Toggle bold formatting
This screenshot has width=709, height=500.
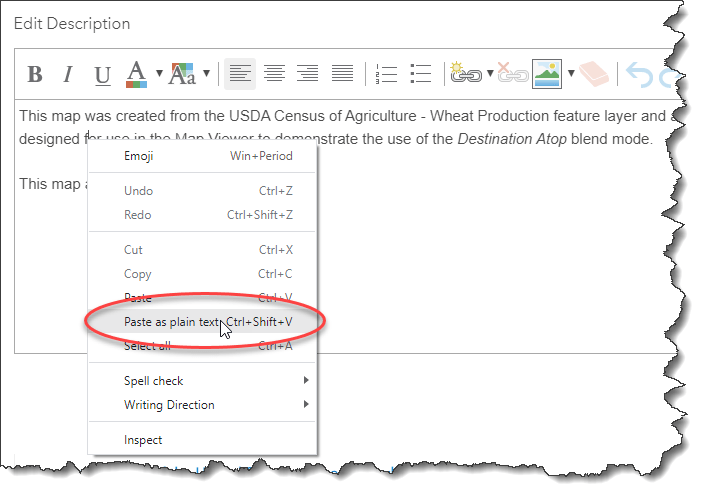(35, 74)
